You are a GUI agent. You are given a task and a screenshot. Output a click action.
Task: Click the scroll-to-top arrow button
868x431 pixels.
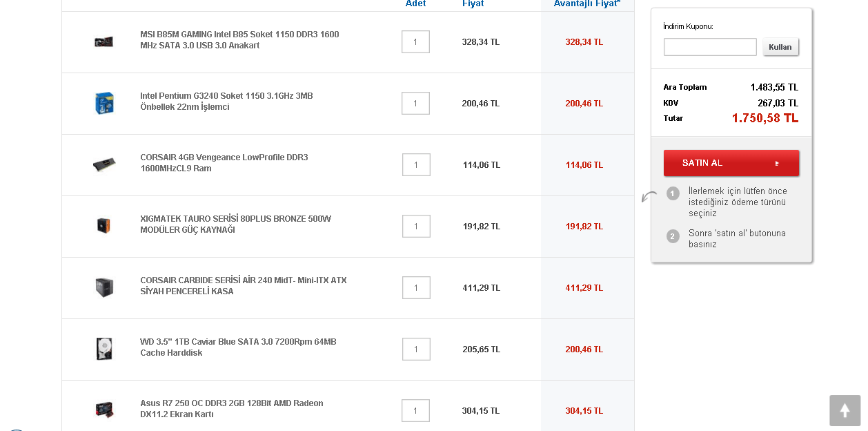click(x=845, y=410)
